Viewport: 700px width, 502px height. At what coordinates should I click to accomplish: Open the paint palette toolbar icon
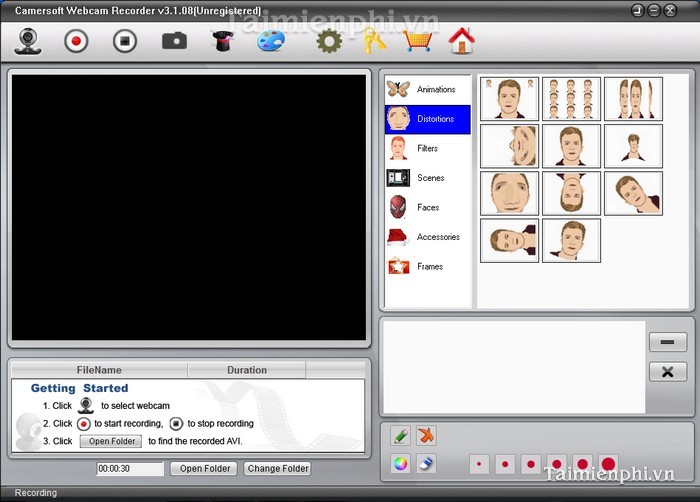pyautogui.click(x=271, y=41)
